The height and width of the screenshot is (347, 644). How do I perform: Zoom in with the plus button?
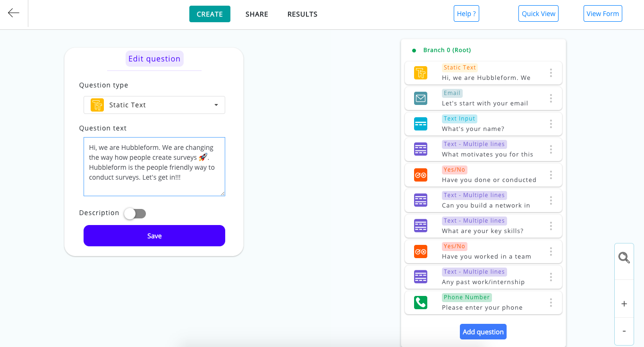(624, 304)
